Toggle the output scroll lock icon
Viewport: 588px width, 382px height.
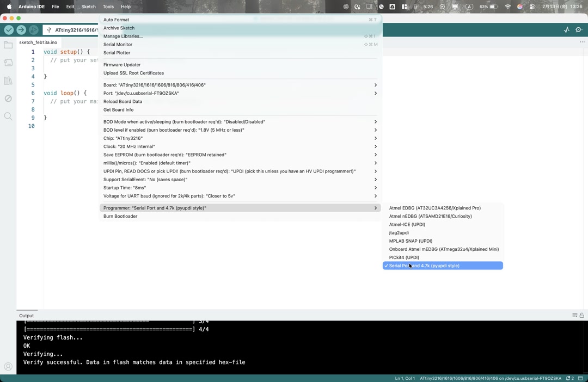tap(581, 315)
